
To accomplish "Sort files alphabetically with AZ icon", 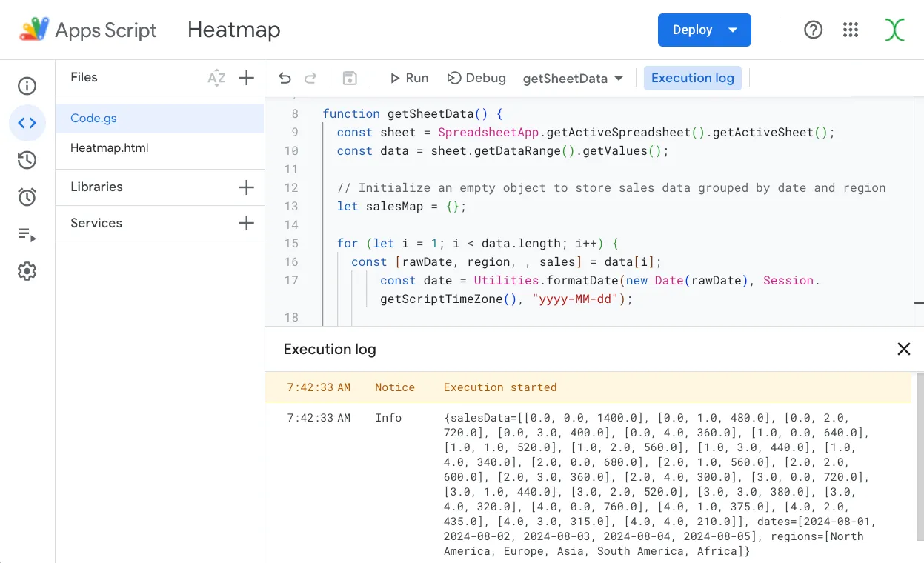I will 216,78.
